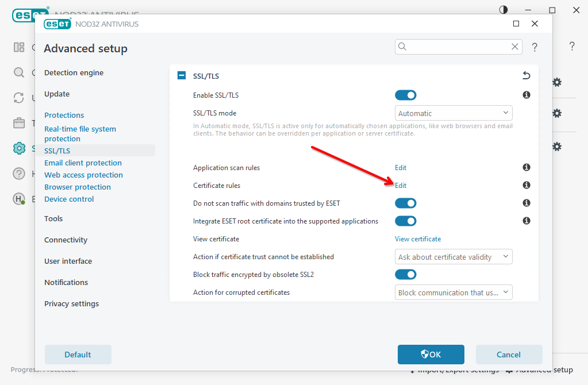Click the info icon for Certificate rules
The height and width of the screenshot is (385, 588).
point(526,185)
